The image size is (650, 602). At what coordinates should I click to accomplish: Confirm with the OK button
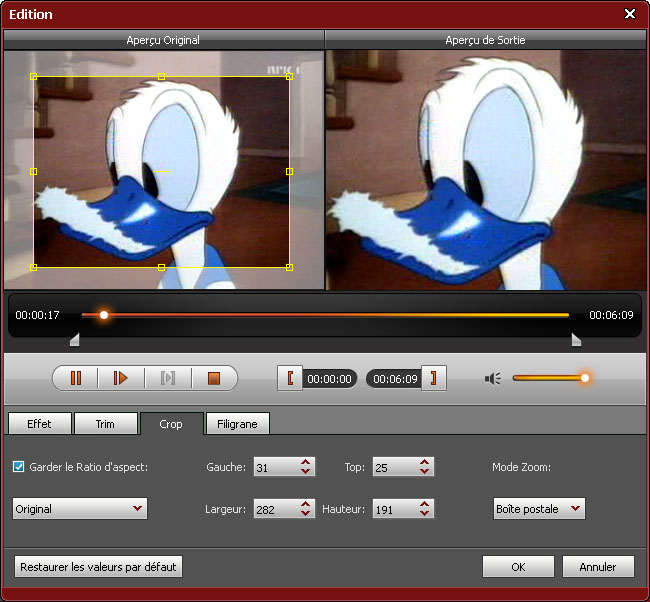point(518,567)
